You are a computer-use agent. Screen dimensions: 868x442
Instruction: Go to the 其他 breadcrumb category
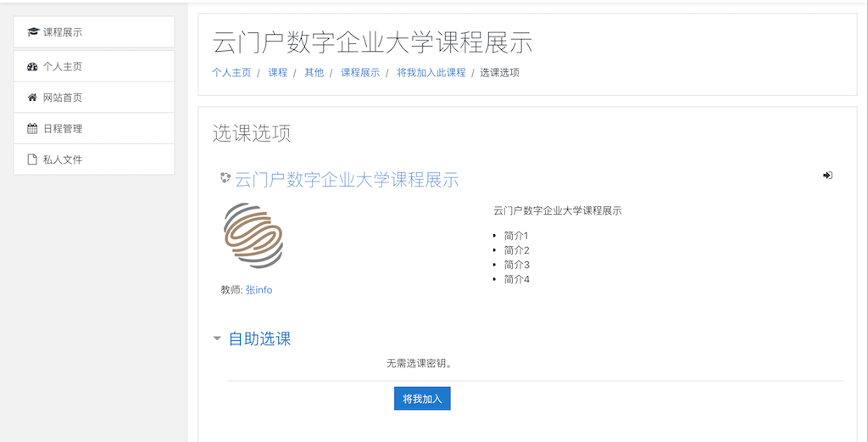(314, 73)
